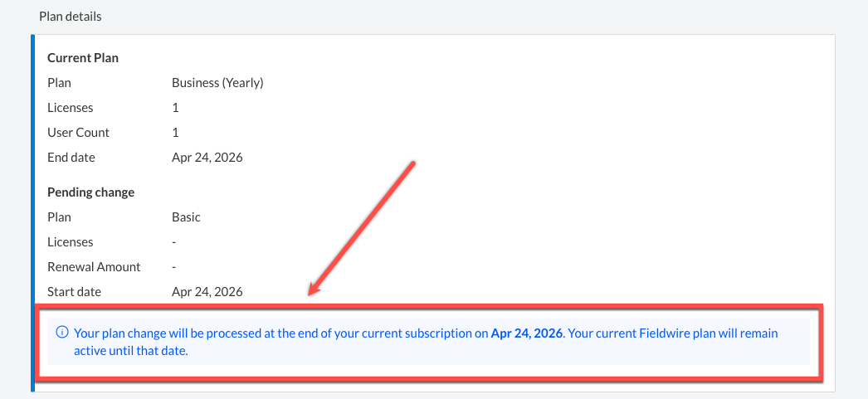
Task: Click the User Count label
Action: 79,133
